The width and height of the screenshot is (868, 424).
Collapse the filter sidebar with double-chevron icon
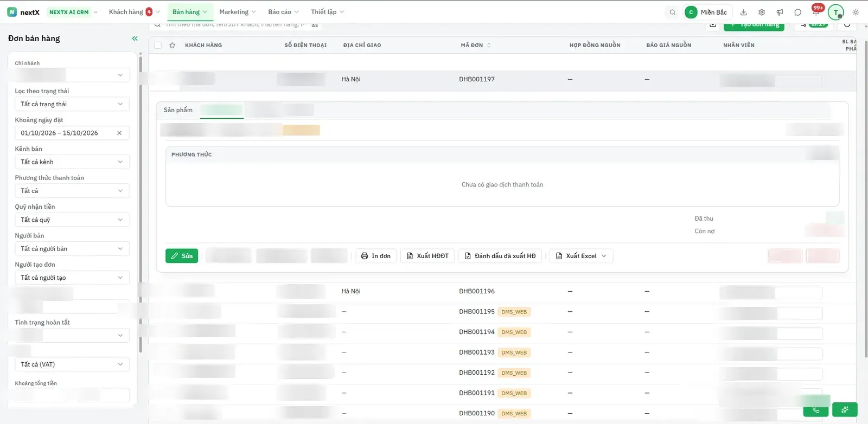click(135, 38)
